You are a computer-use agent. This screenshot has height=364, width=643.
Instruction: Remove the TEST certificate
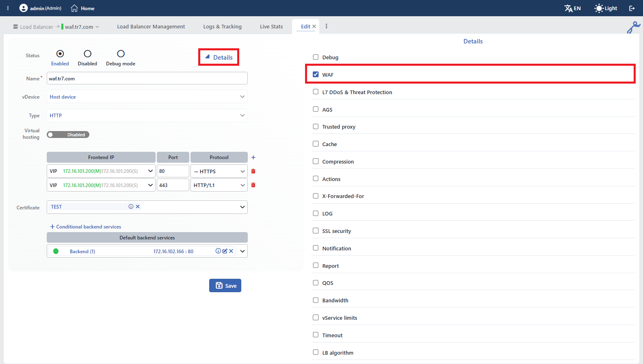(138, 207)
